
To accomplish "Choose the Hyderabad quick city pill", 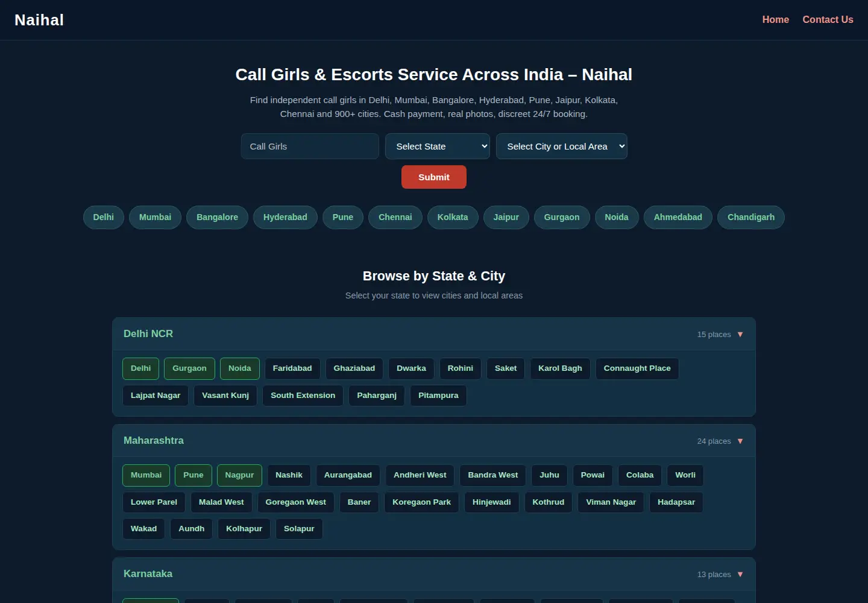I will click(286, 217).
